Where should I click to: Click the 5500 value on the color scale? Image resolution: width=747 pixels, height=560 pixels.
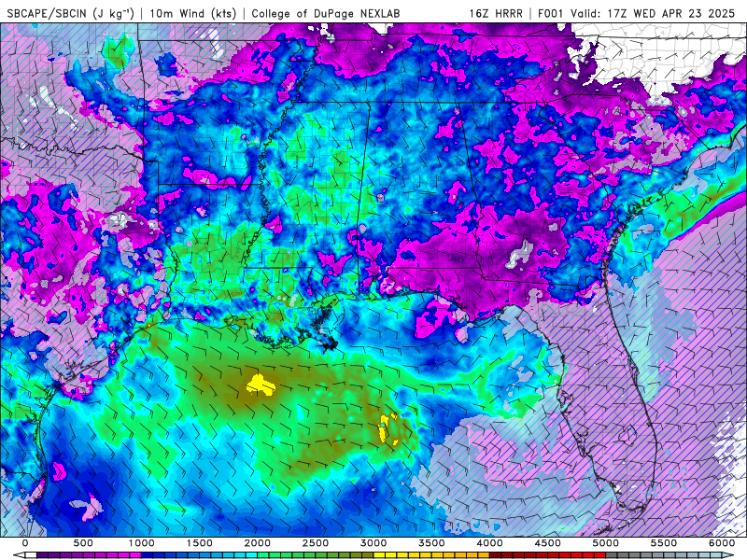point(664,543)
